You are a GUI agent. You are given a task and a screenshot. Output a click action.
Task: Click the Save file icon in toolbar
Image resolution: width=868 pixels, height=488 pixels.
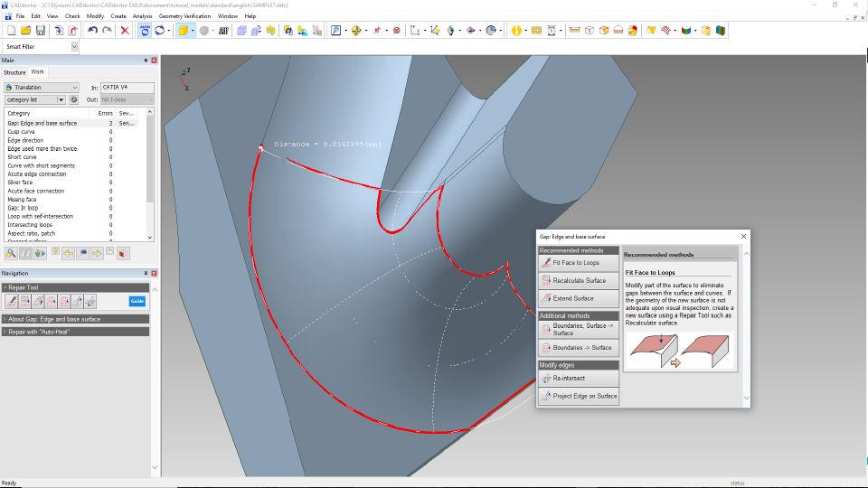tap(41, 31)
